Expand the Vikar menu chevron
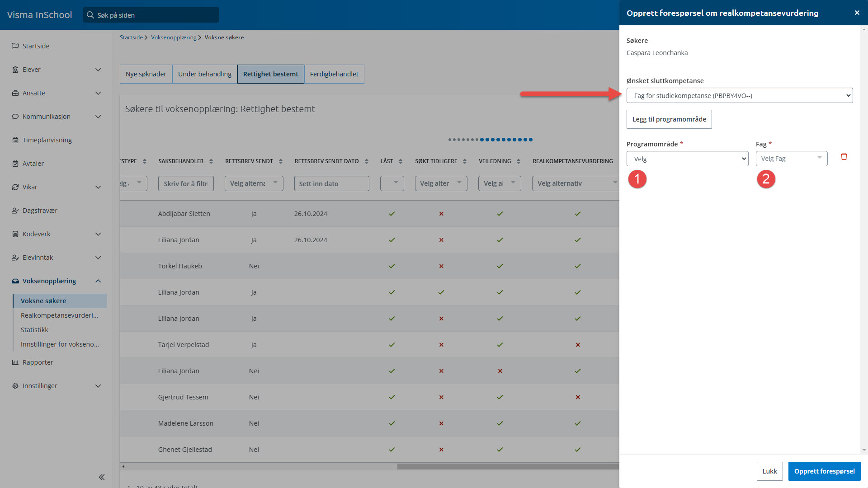Image resolution: width=868 pixels, height=488 pixels. click(x=98, y=187)
